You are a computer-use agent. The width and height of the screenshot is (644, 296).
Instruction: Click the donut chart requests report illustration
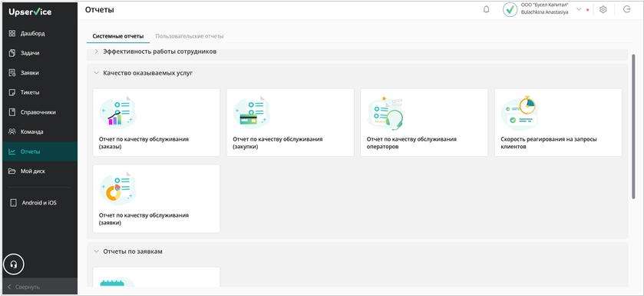click(x=118, y=188)
